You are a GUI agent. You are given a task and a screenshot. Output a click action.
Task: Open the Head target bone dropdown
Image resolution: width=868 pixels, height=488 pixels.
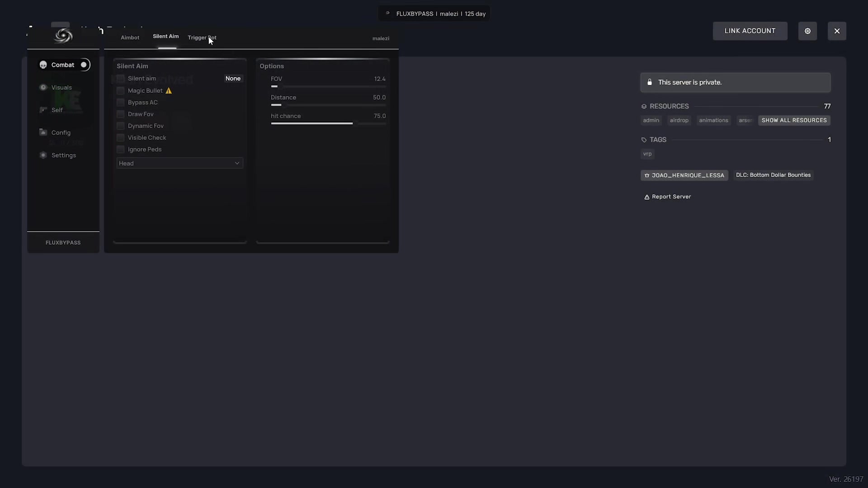click(x=180, y=163)
